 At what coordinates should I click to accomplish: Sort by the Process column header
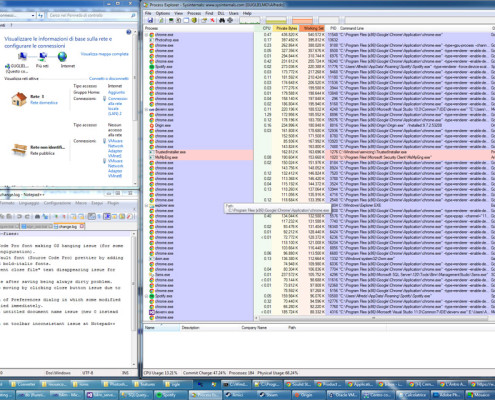pos(199,28)
